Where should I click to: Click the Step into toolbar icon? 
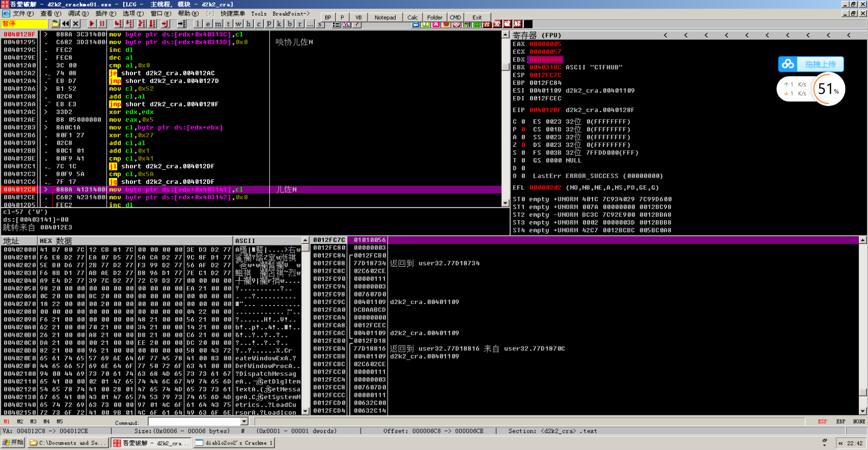tap(118, 24)
